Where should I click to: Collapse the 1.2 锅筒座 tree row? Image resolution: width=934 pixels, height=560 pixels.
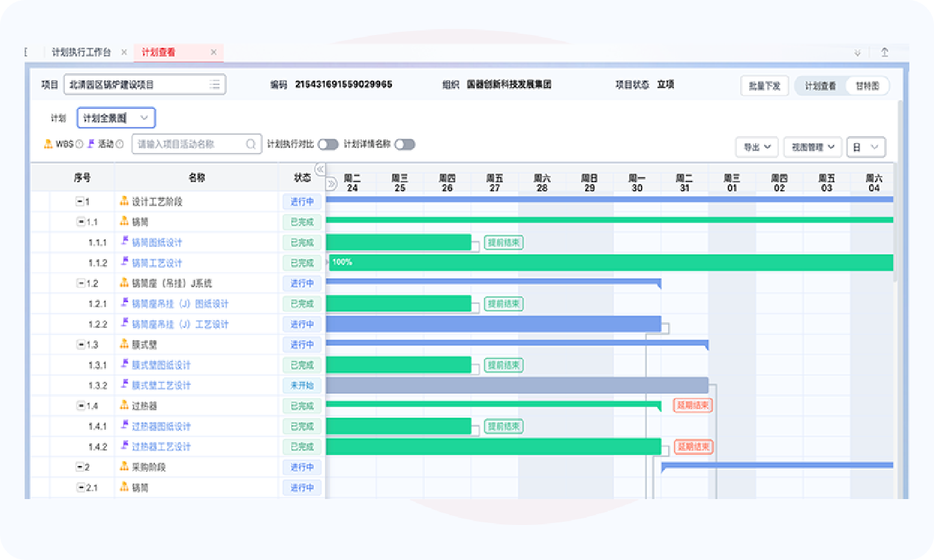tap(81, 283)
